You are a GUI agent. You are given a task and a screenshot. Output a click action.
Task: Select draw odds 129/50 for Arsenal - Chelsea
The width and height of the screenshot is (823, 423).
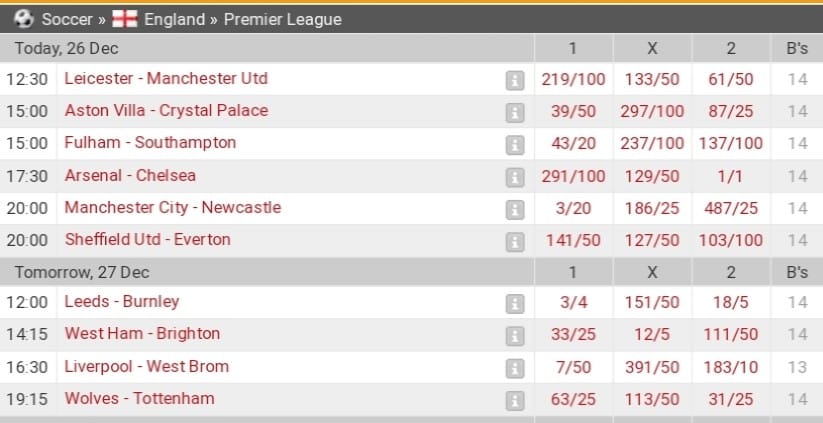652,176
